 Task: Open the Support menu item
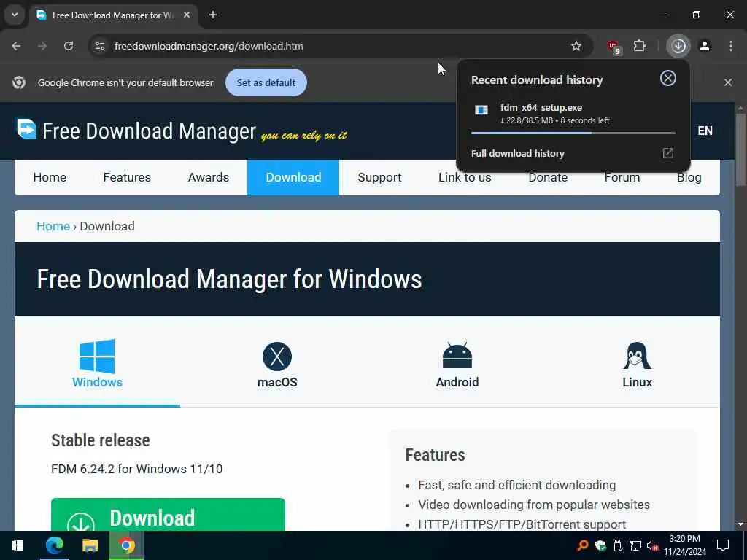[x=379, y=177]
